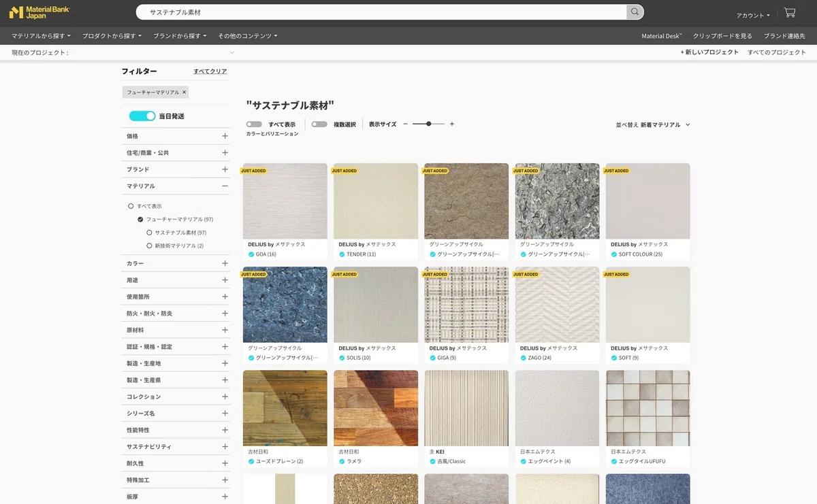Click the ZAGO (24) product name
Screen dimensions: 817x504
click(x=540, y=358)
